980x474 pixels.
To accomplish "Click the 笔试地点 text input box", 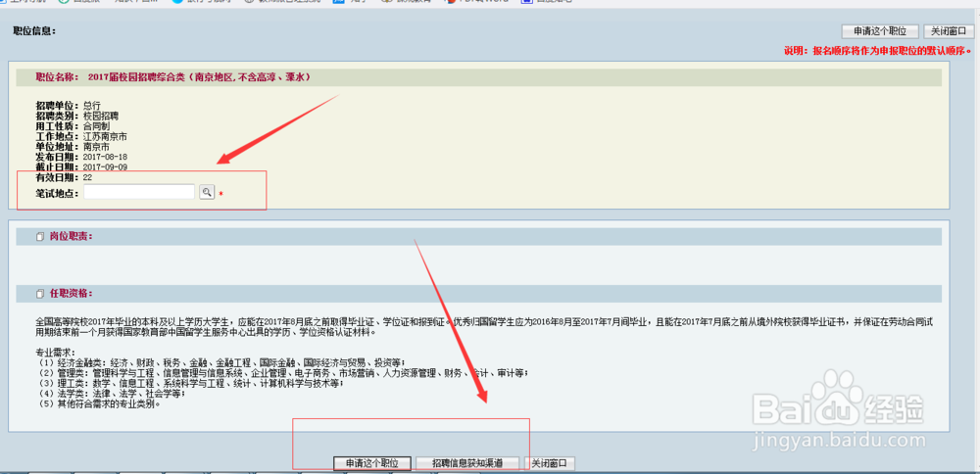I will (x=139, y=192).
